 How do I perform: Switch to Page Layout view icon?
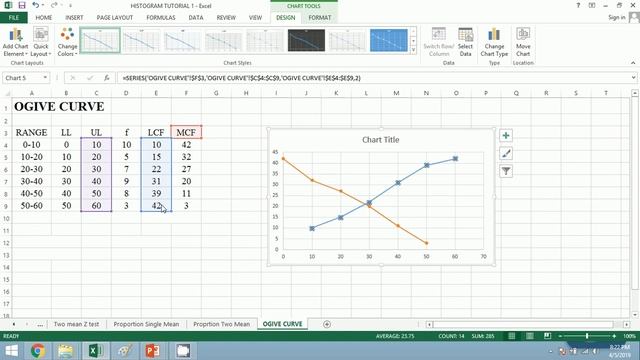coord(529,336)
